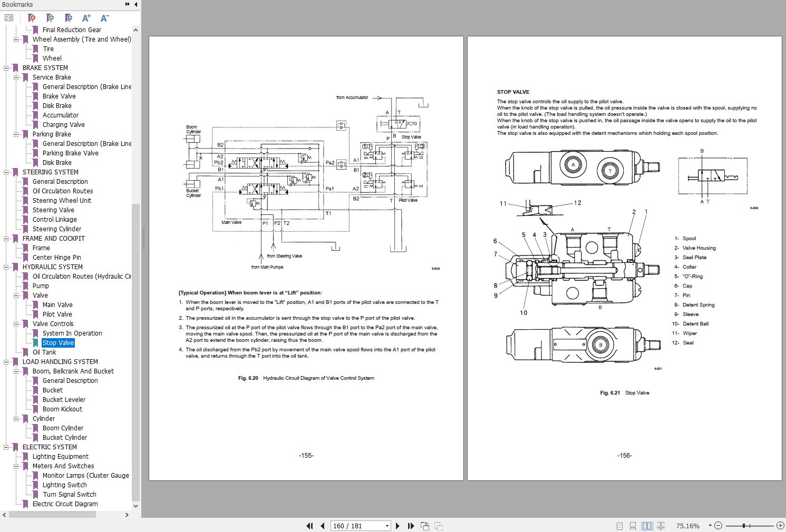Collapse the bookmarks panel with double arrows
The width and height of the screenshot is (786, 532).
(x=127, y=4)
